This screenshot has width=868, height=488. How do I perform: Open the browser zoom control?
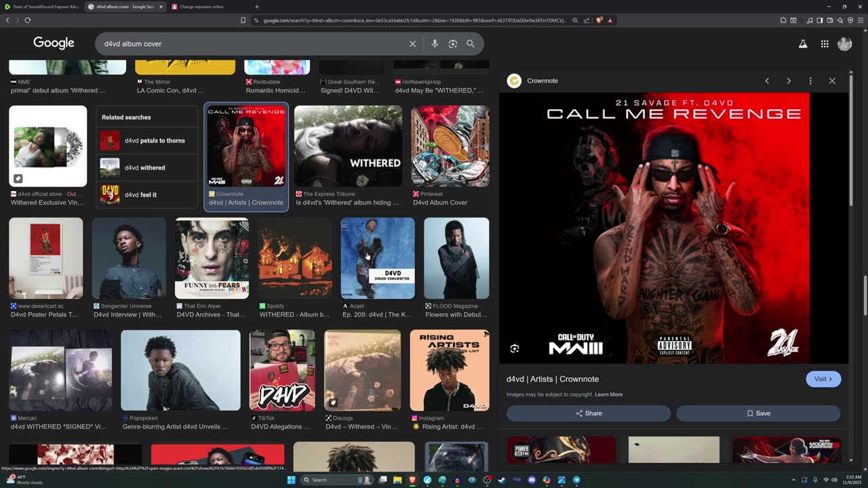pyautogui.click(x=575, y=20)
